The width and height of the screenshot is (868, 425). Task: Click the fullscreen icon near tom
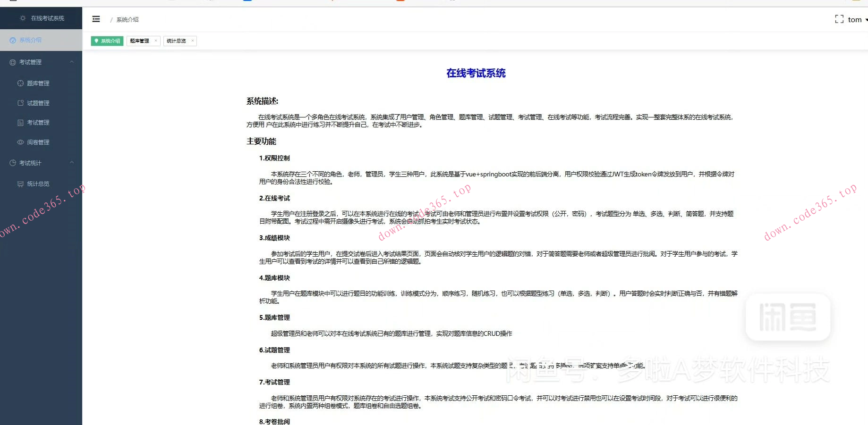click(839, 19)
